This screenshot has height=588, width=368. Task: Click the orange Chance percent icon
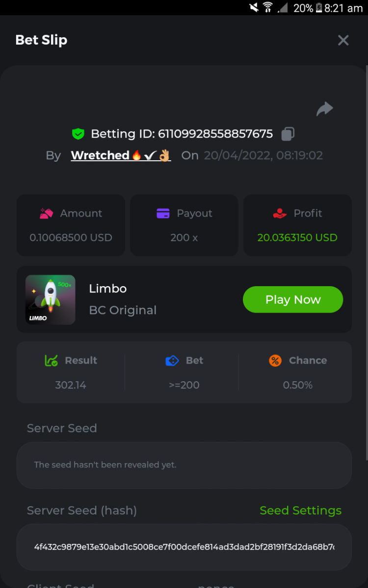(x=275, y=361)
